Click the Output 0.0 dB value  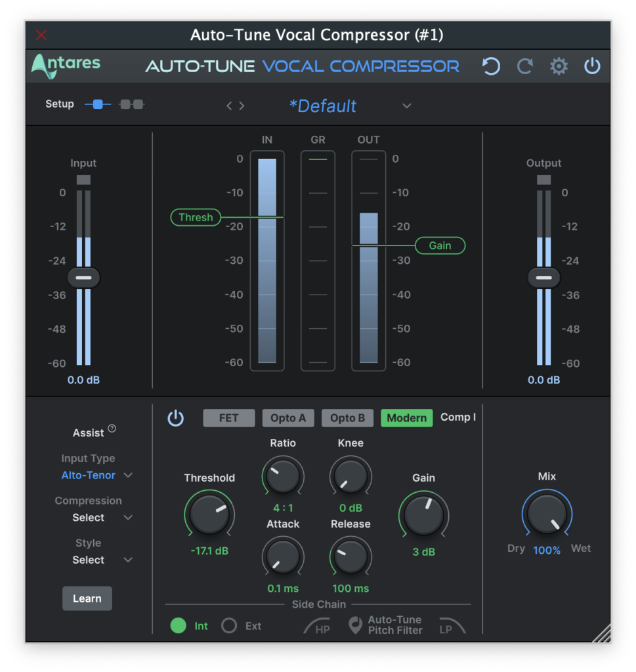click(544, 380)
